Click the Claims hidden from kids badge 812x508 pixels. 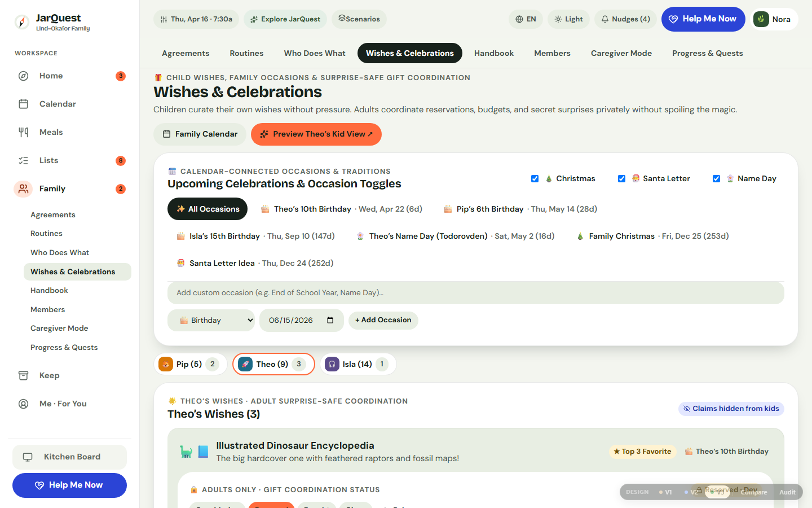pyautogui.click(x=731, y=409)
